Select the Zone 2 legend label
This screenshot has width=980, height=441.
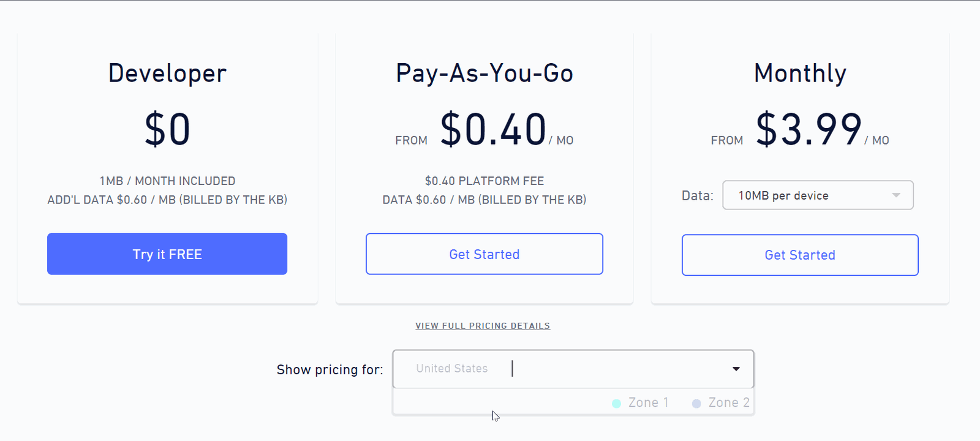coord(729,403)
